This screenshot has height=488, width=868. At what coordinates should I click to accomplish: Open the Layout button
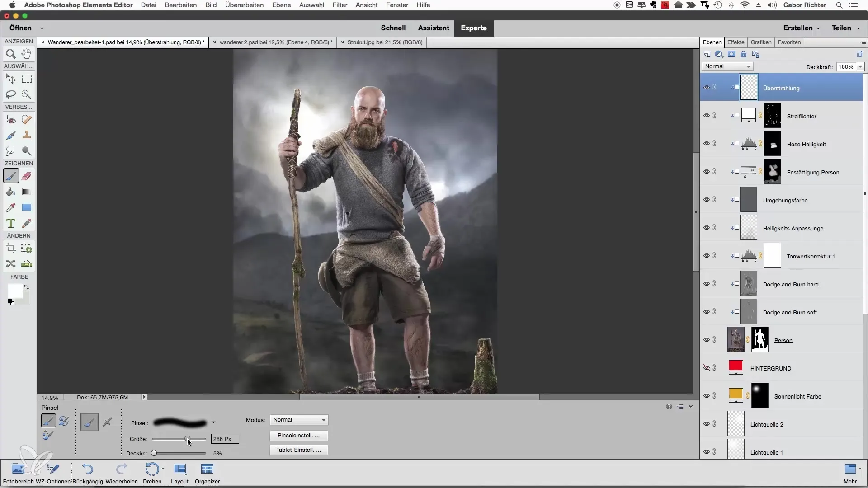pyautogui.click(x=179, y=473)
